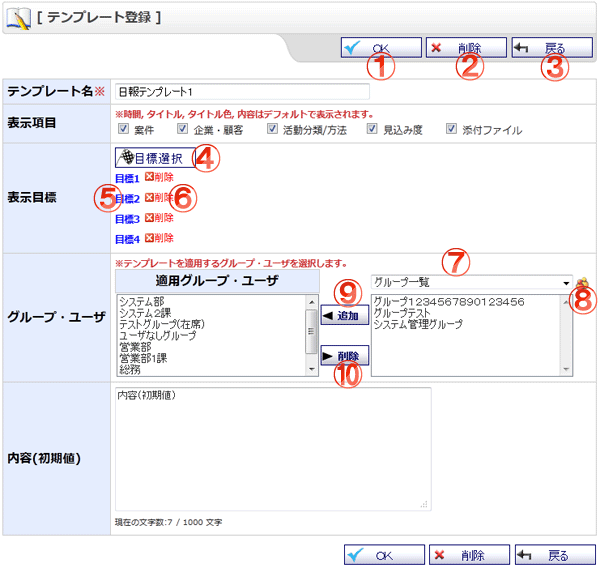Screen dimensions: 600x568
Task: Open the 目標1 link
Action: click(127, 178)
